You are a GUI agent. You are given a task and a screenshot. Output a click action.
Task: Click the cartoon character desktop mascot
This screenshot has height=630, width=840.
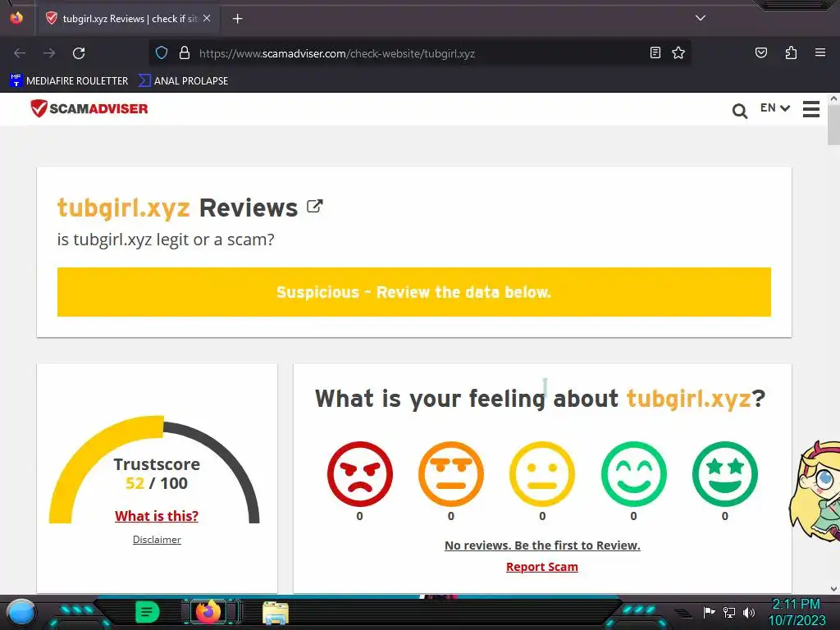coord(815,491)
